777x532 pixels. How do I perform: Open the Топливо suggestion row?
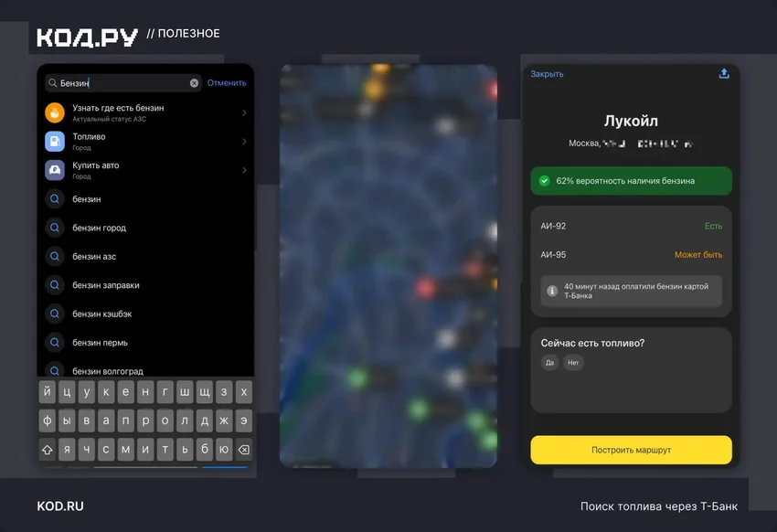point(145,142)
